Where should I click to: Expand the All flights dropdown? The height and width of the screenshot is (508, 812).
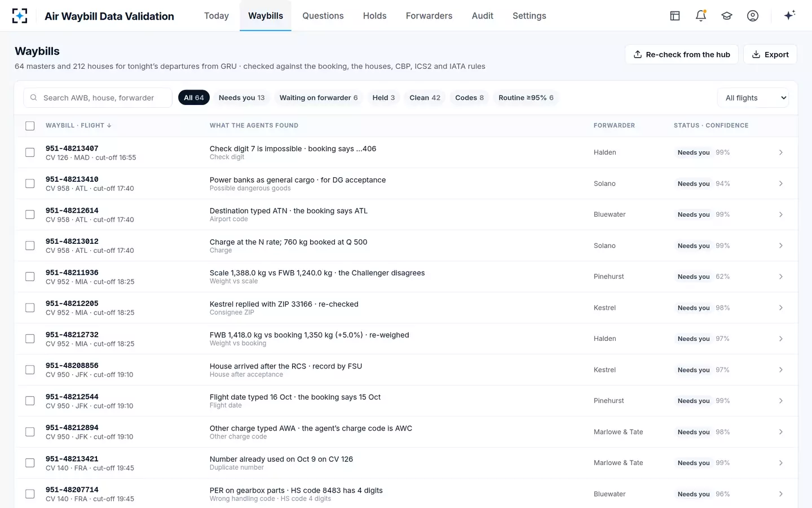click(x=753, y=98)
